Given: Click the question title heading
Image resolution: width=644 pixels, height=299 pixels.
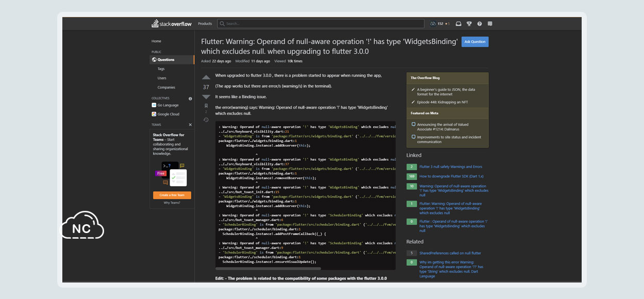Looking at the screenshot, I should 329,46.
